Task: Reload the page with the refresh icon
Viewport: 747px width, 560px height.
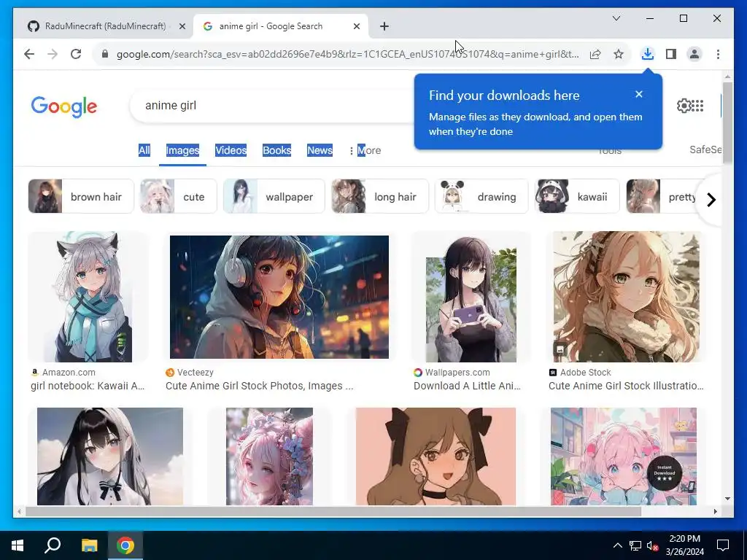Action: click(x=76, y=54)
